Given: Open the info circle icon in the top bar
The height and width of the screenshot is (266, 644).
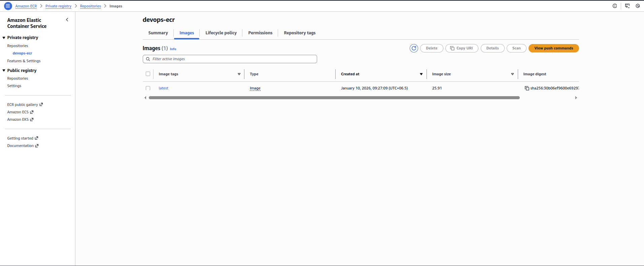Looking at the screenshot, I should coord(615,6).
